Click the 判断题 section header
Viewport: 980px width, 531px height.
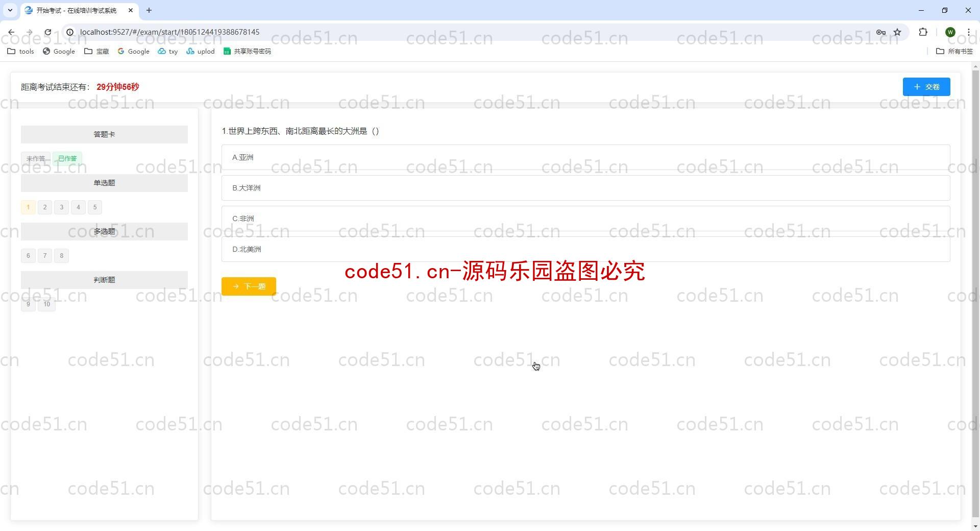pos(104,280)
